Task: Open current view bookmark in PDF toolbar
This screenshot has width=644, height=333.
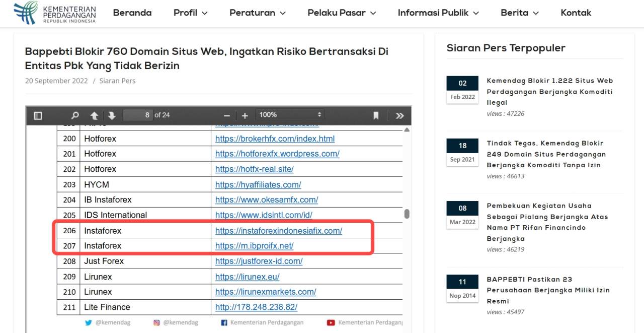Action: 375,115
